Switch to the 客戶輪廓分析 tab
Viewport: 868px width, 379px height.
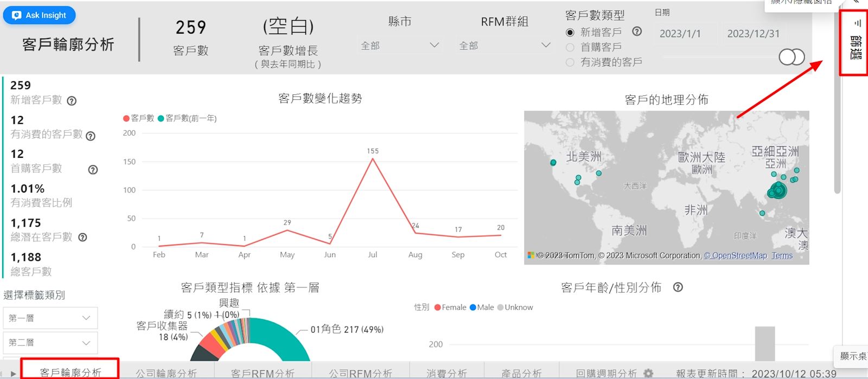click(x=71, y=372)
